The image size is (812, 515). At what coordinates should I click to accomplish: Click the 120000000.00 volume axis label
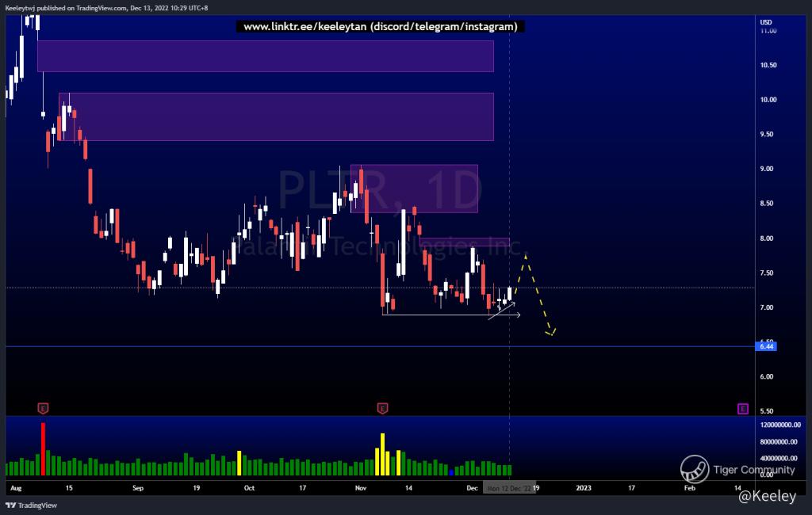pos(780,425)
